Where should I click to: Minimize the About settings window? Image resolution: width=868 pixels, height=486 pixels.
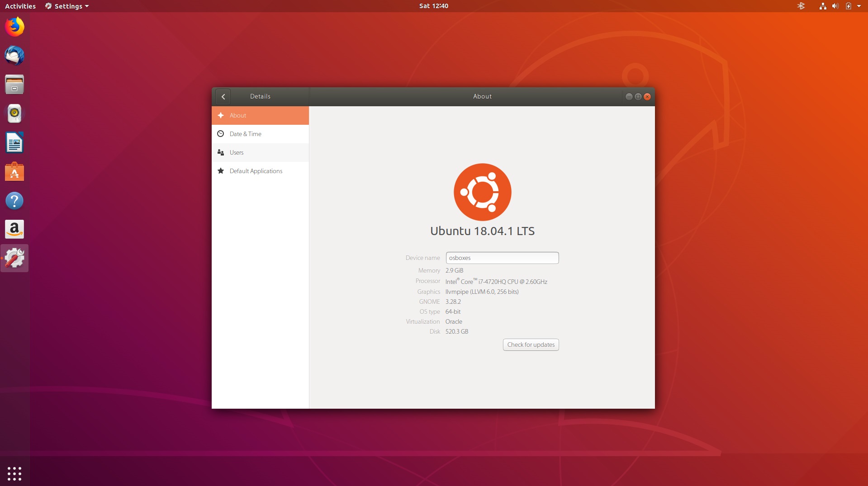coord(629,96)
